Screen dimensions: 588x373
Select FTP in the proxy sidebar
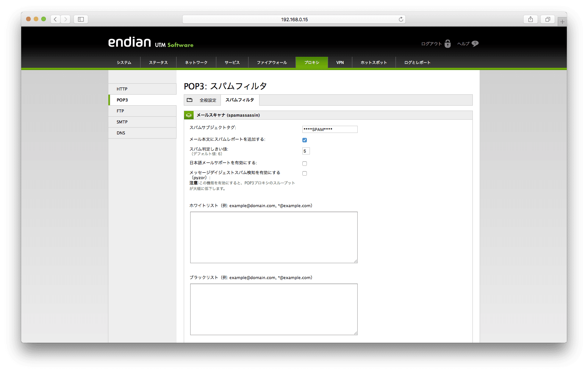(x=142, y=111)
